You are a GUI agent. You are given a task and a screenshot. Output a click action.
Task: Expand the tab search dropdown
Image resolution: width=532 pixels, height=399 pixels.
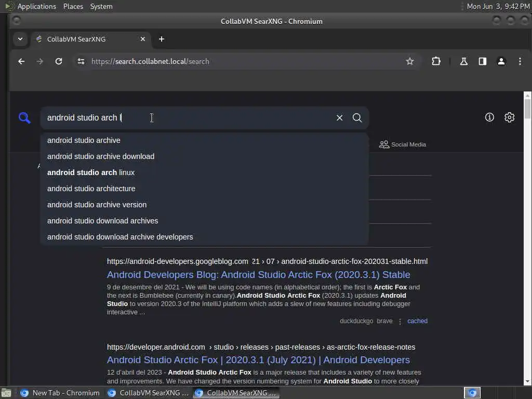20,39
